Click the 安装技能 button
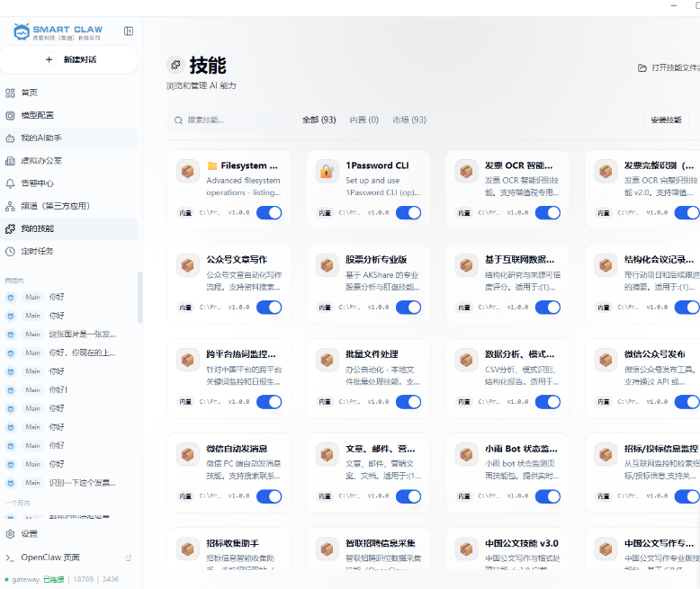This screenshot has height=589, width=700. point(668,120)
